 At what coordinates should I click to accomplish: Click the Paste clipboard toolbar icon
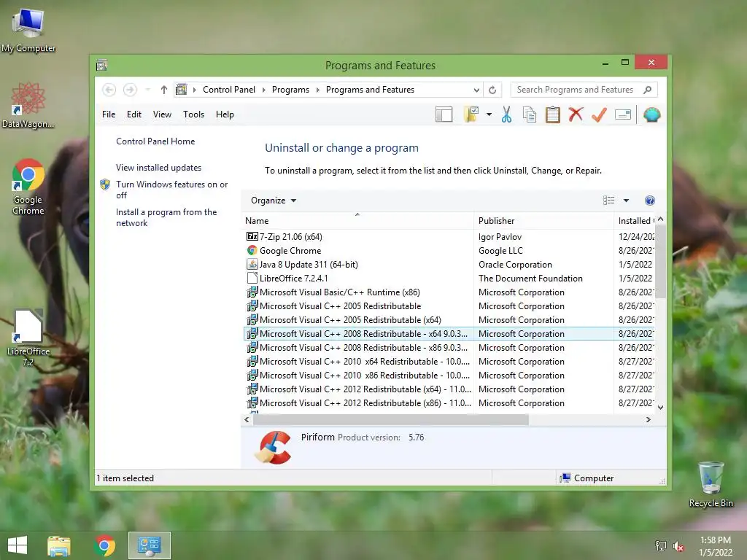pos(553,114)
